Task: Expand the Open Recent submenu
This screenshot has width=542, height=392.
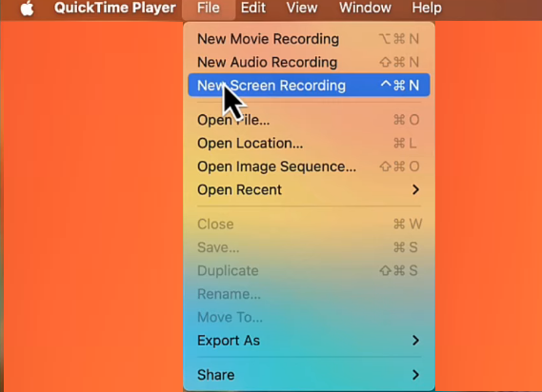Action: 309,189
